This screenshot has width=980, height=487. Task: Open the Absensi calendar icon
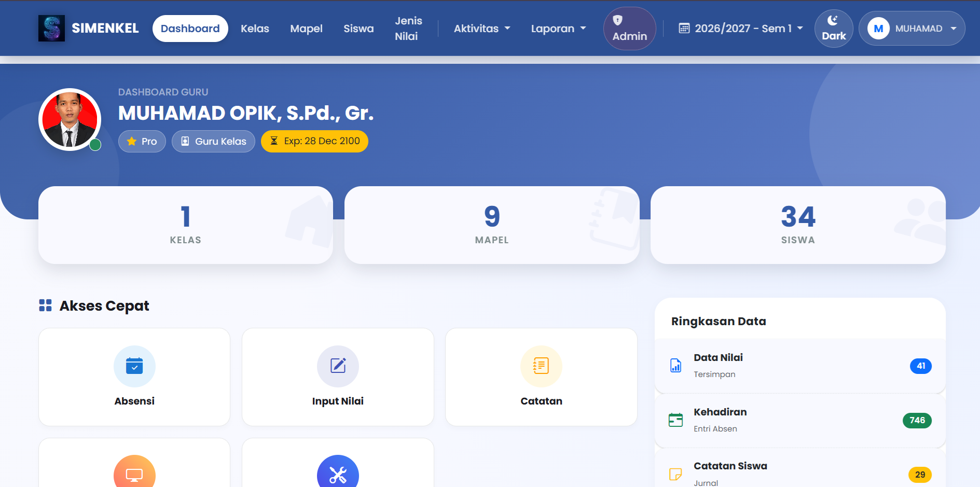point(134,366)
